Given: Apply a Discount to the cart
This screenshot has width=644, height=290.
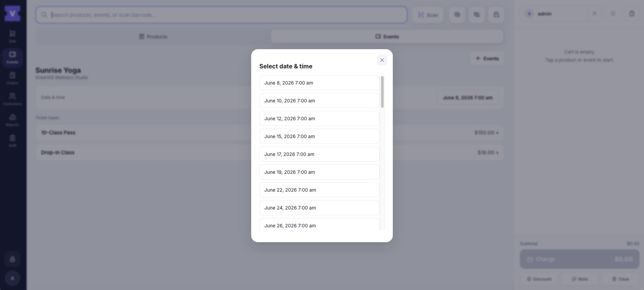Looking at the screenshot, I should coord(539,279).
